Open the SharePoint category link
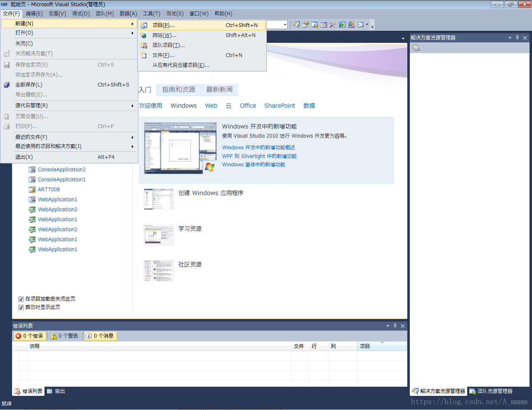The width and height of the screenshot is (532, 410). tap(280, 106)
